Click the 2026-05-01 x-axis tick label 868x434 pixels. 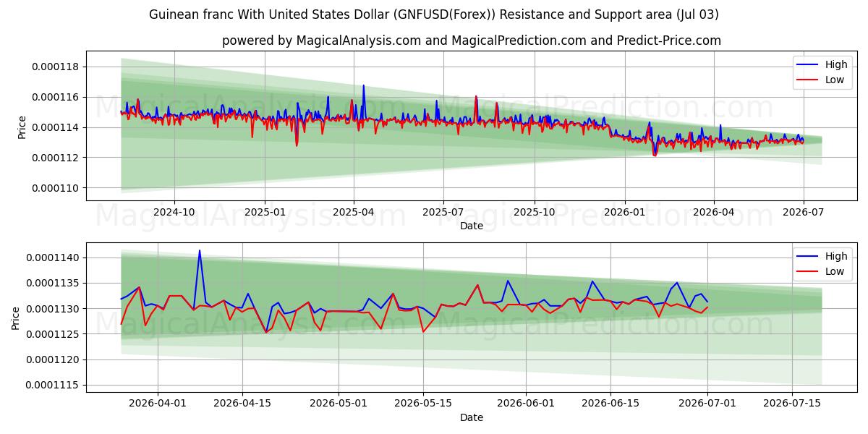[339, 404]
